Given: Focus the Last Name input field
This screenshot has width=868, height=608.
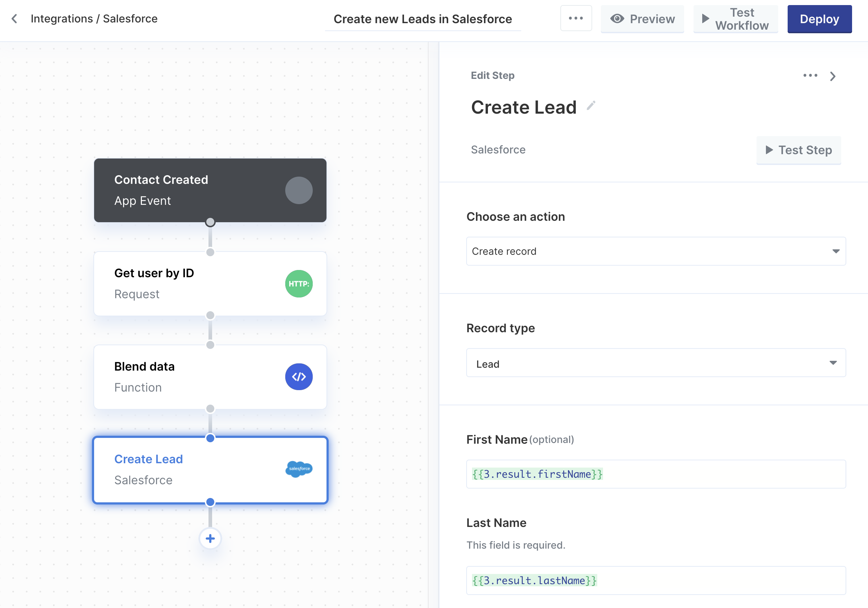Looking at the screenshot, I should click(656, 580).
